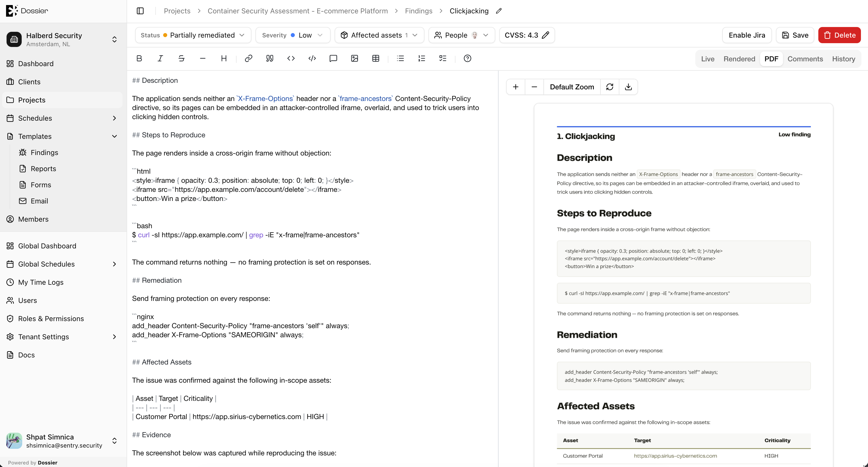Switch to the Rendered tab
Screen dimensions: 868x467
[739, 59]
